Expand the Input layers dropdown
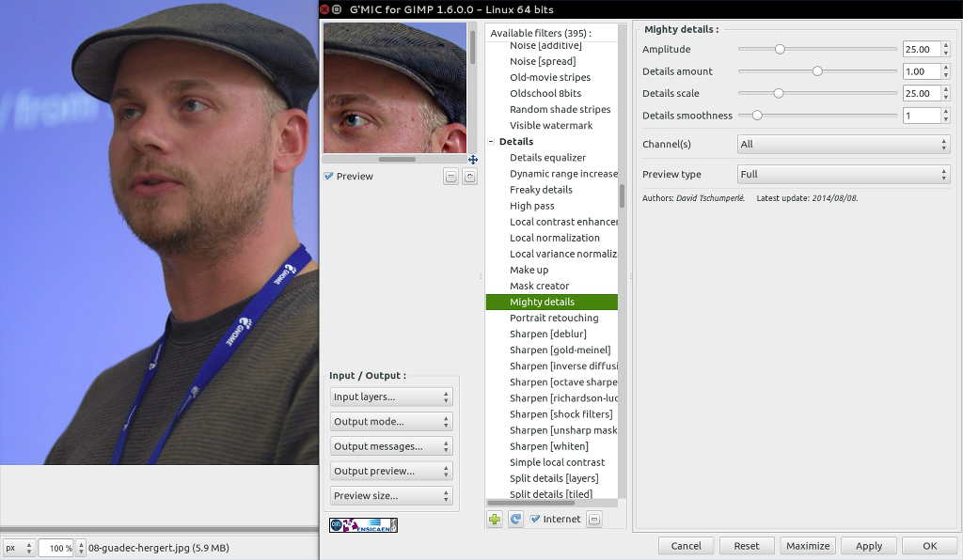The width and height of the screenshot is (963, 560). [x=391, y=397]
